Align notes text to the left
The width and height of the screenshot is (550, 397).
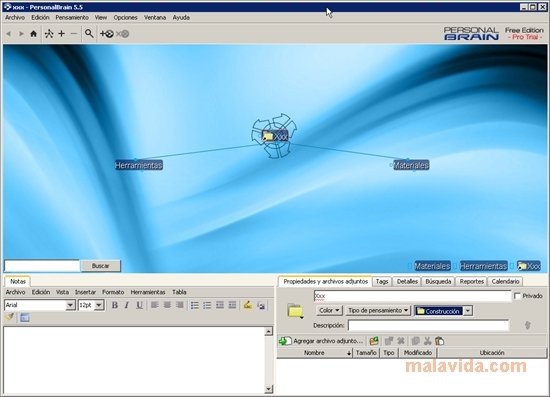coord(155,305)
